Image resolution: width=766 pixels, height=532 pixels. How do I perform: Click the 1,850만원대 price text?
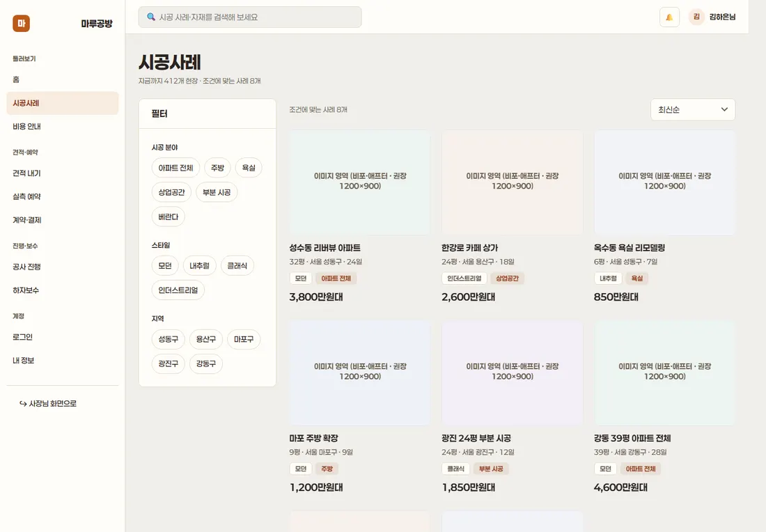point(469,487)
